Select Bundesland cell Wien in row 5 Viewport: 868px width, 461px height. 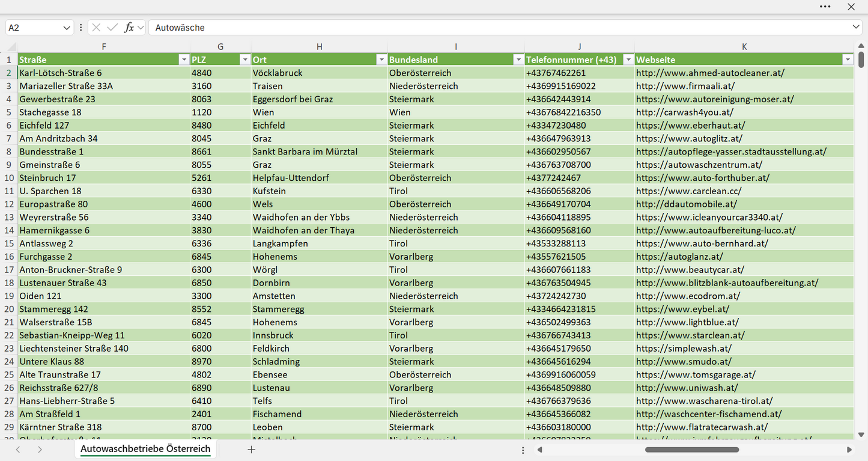tap(456, 112)
